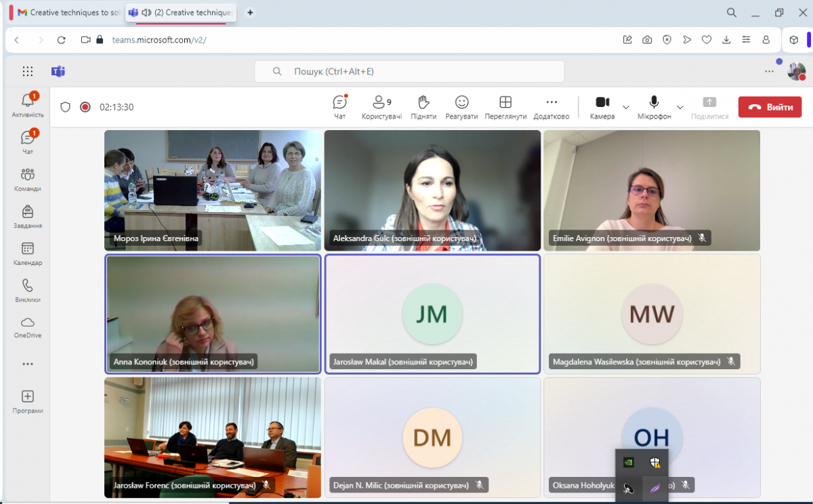Select Aleksandra Gulc's video tile
This screenshot has width=813, height=504.
coord(432,190)
